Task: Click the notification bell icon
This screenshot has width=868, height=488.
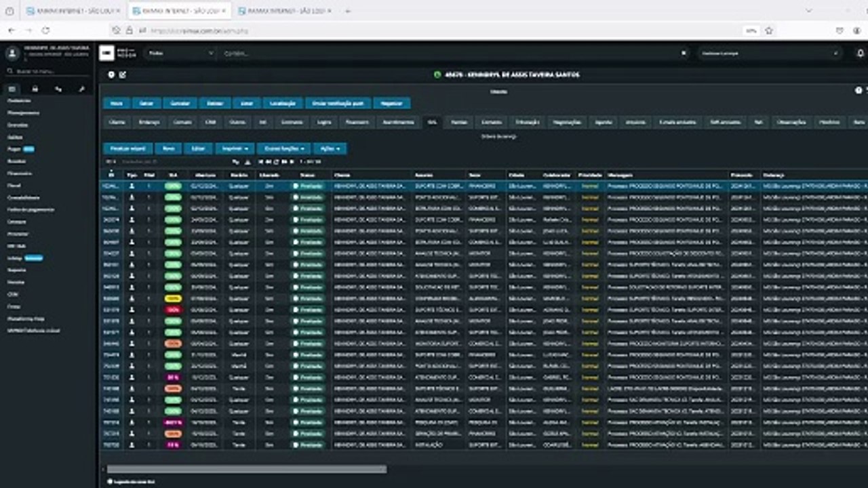Action: pyautogui.click(x=860, y=54)
